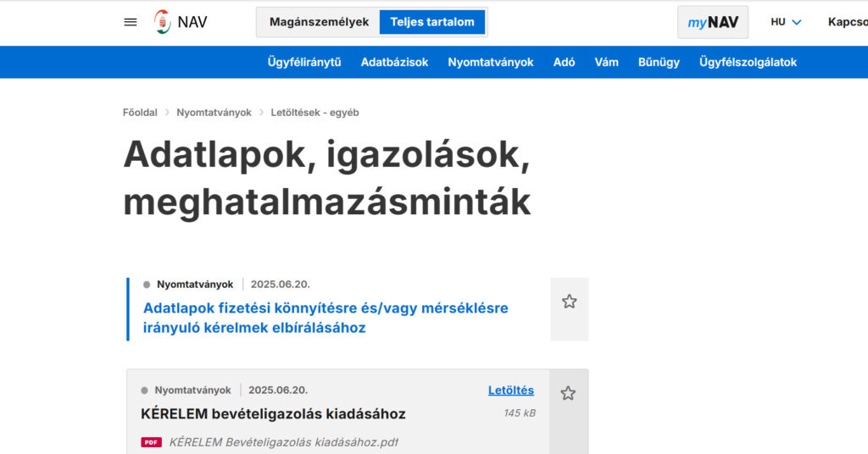Open the hamburger menu icon
The image size is (868, 454).
[131, 22]
